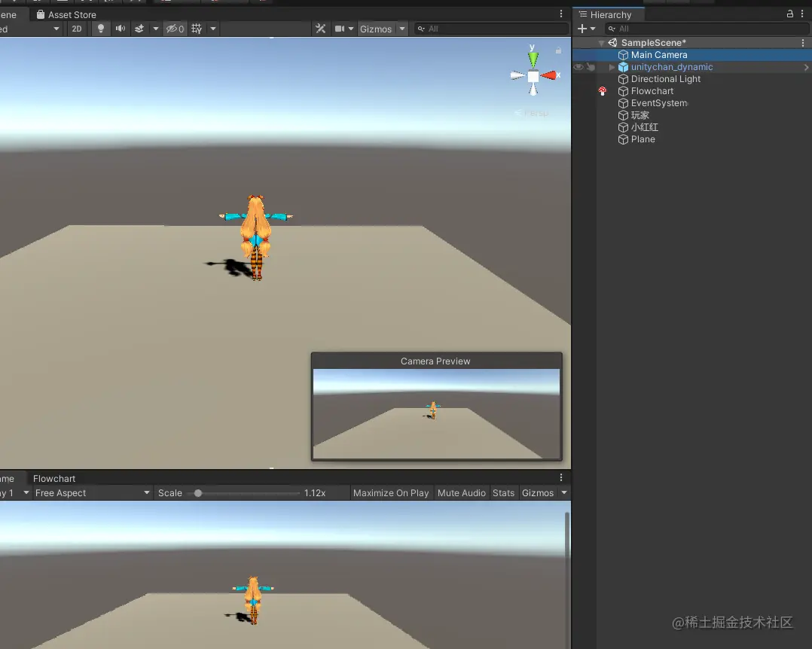Open Gizmos dropdown arrow in Scene toolbar
The height and width of the screenshot is (649, 812).
coord(402,29)
